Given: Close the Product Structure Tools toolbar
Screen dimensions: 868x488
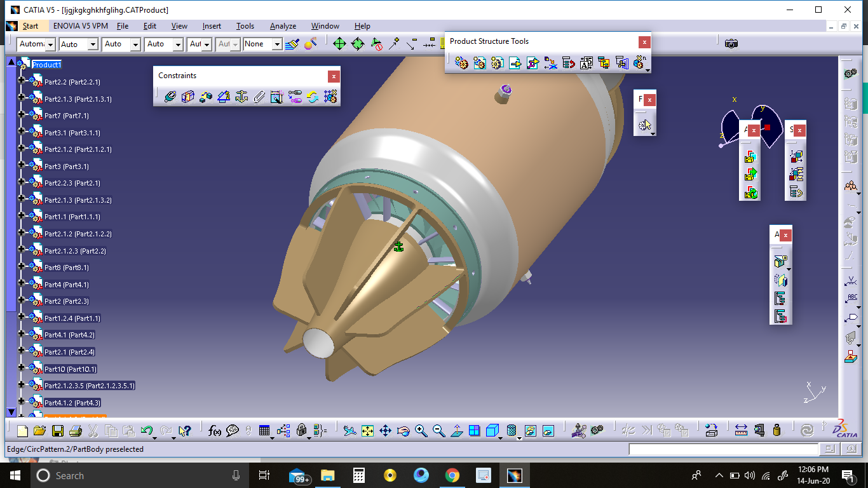Looking at the screenshot, I should (x=644, y=42).
